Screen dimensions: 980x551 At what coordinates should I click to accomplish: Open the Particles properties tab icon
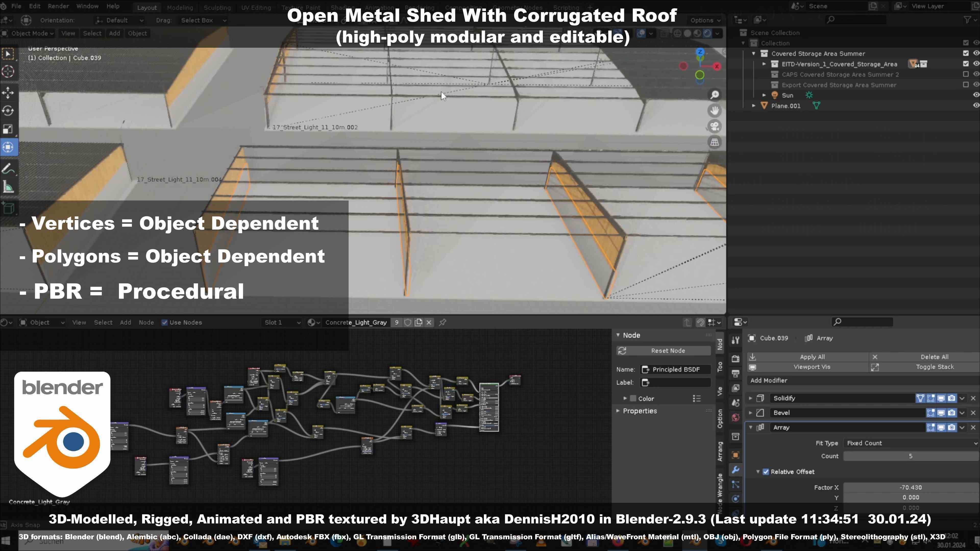point(735,485)
